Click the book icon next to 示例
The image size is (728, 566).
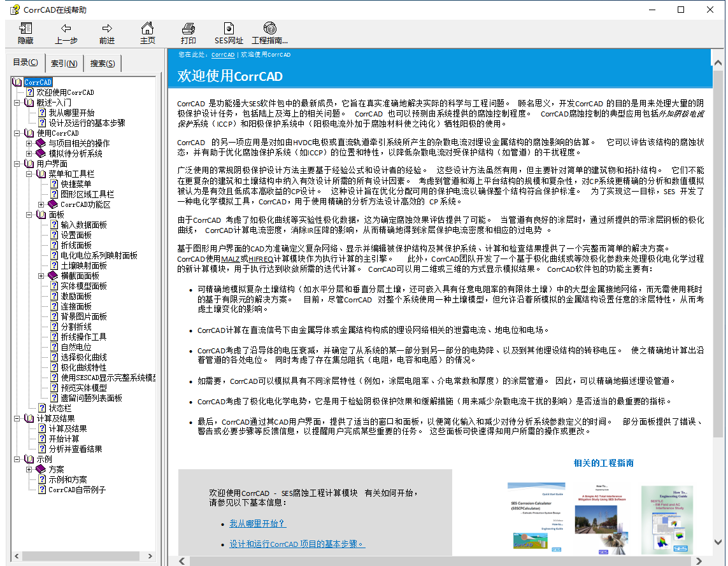tap(29, 459)
